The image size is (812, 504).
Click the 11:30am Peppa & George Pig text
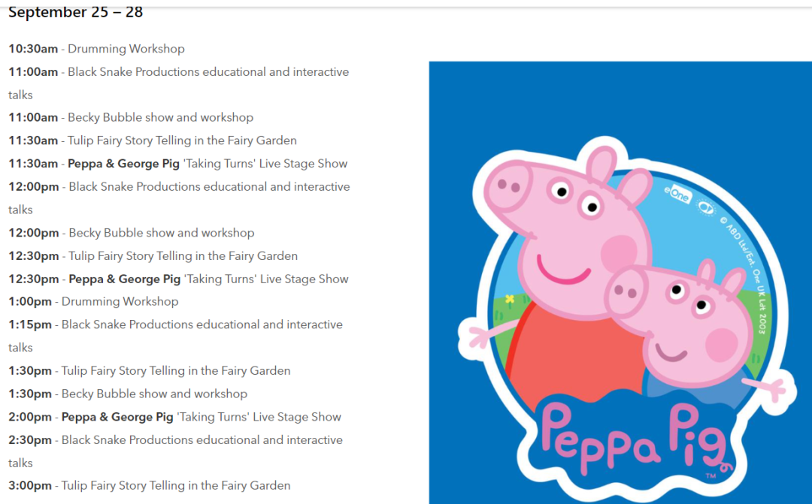coord(123,164)
